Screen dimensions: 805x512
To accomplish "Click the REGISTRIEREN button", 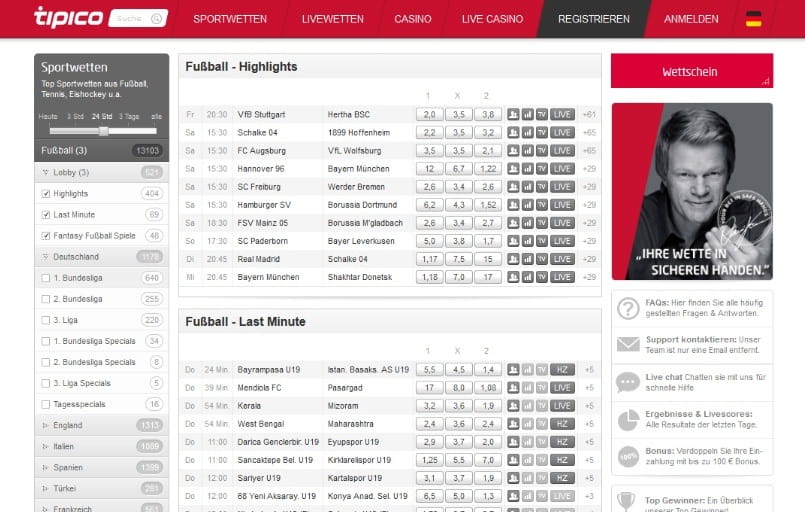I will pyautogui.click(x=593, y=19).
